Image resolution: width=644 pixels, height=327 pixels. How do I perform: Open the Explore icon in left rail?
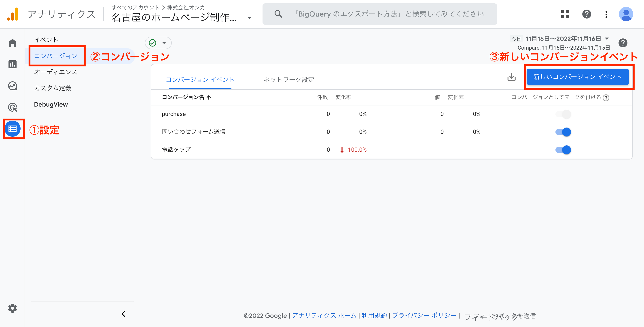(13, 86)
